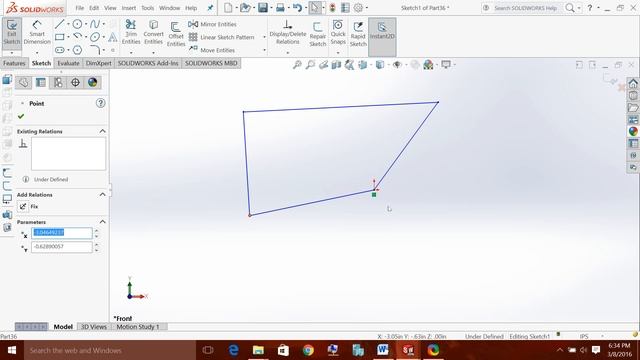The image size is (640, 360).
Task: Open Google Chrome from the taskbar
Action: click(308, 350)
